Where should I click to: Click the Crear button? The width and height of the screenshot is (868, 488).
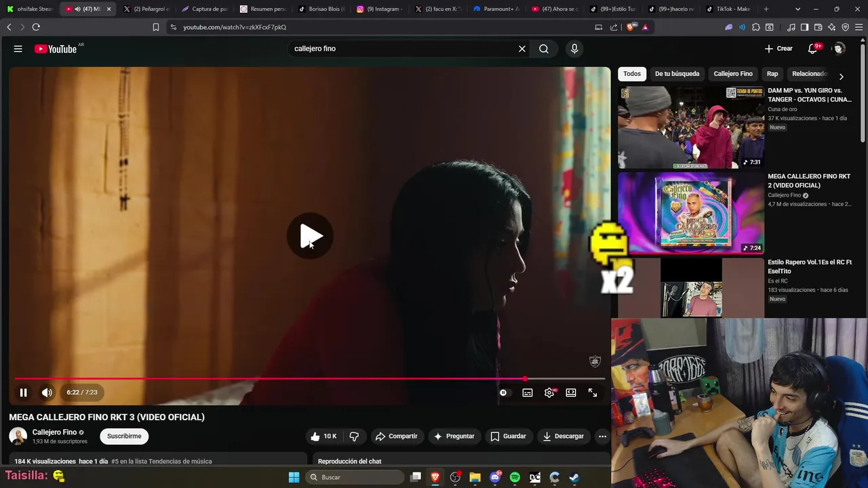pos(778,49)
